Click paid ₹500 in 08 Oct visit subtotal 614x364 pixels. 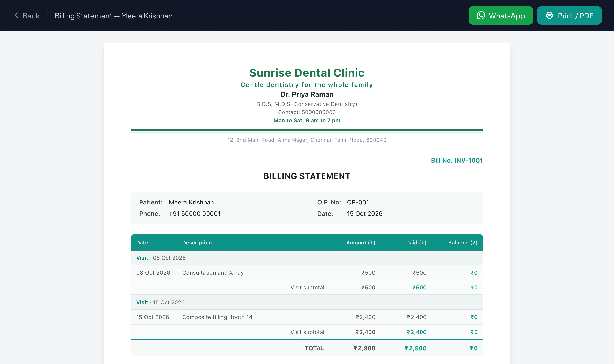click(419, 288)
